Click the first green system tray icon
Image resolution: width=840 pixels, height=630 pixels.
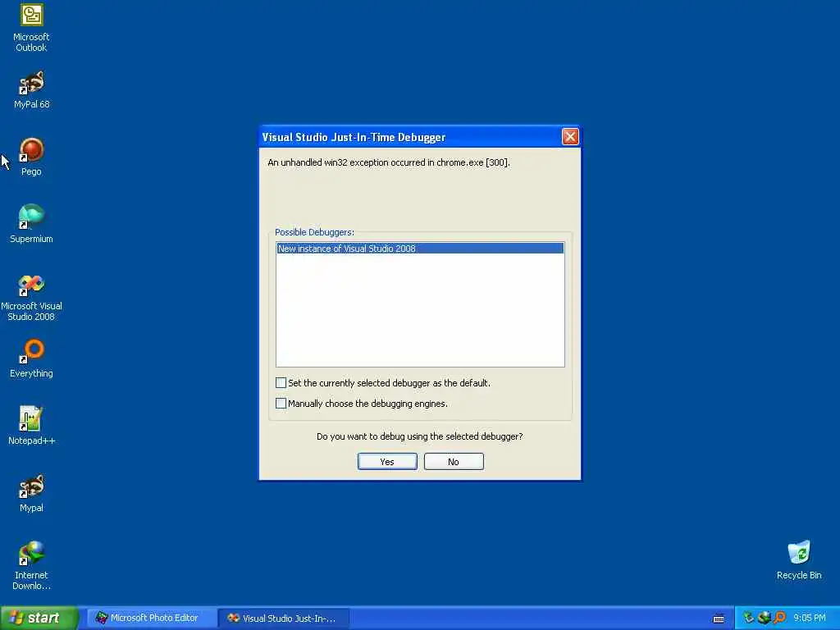pyautogui.click(x=748, y=618)
